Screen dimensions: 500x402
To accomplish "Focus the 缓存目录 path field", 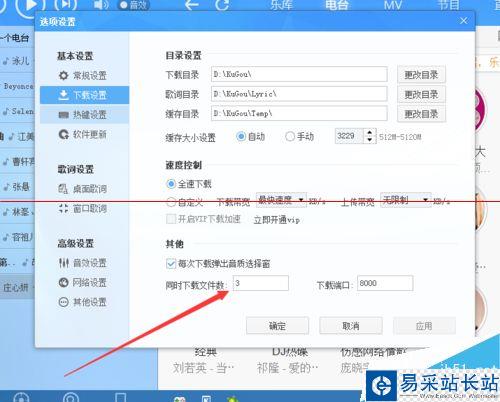I will pyautogui.click(x=299, y=113).
